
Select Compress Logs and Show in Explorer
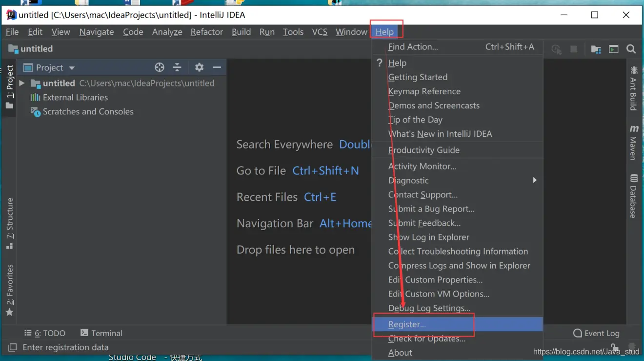click(x=458, y=265)
